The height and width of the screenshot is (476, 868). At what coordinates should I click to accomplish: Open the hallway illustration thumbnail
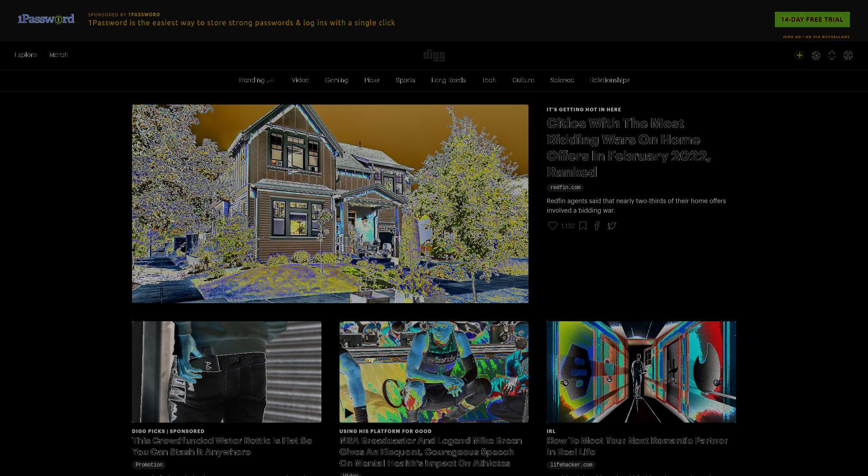click(x=641, y=372)
